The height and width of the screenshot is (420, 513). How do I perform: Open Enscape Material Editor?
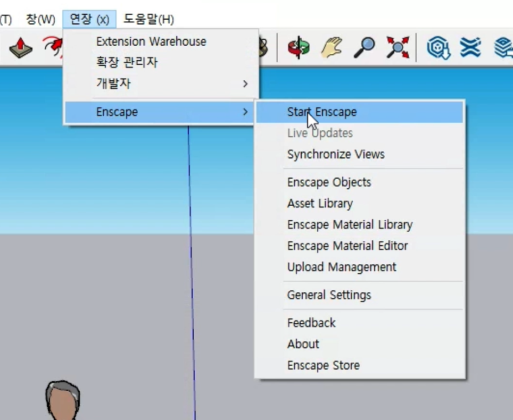(359, 246)
